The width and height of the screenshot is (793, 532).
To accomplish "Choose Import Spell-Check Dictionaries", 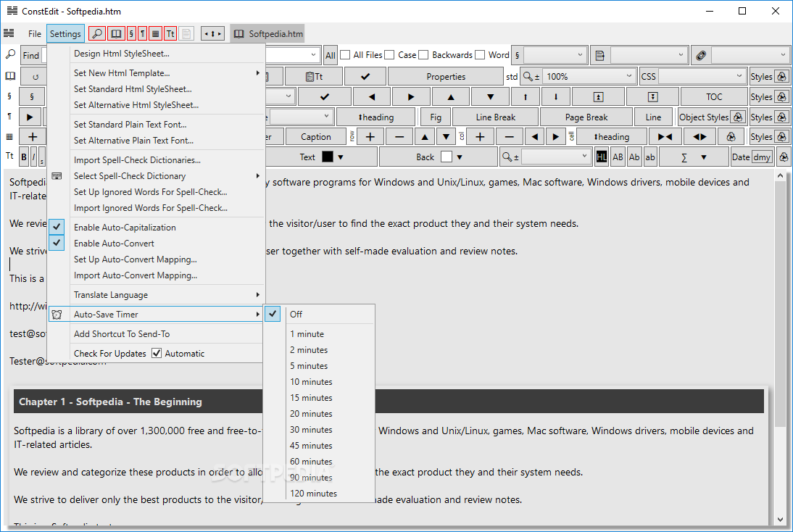I will point(155,159).
